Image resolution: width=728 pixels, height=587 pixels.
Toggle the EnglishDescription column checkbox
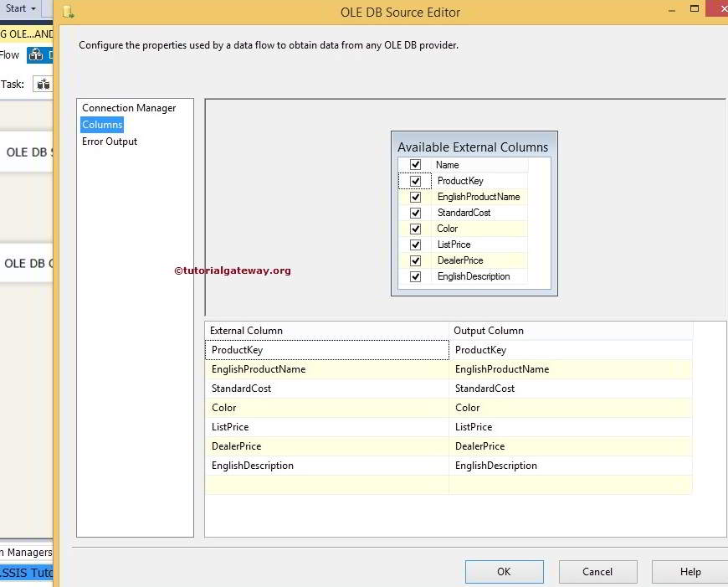416,276
